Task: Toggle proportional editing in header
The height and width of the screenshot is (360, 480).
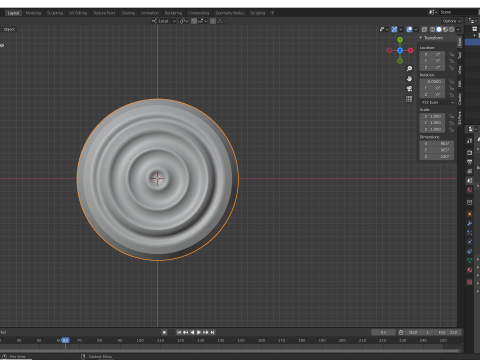Action: tap(213, 21)
